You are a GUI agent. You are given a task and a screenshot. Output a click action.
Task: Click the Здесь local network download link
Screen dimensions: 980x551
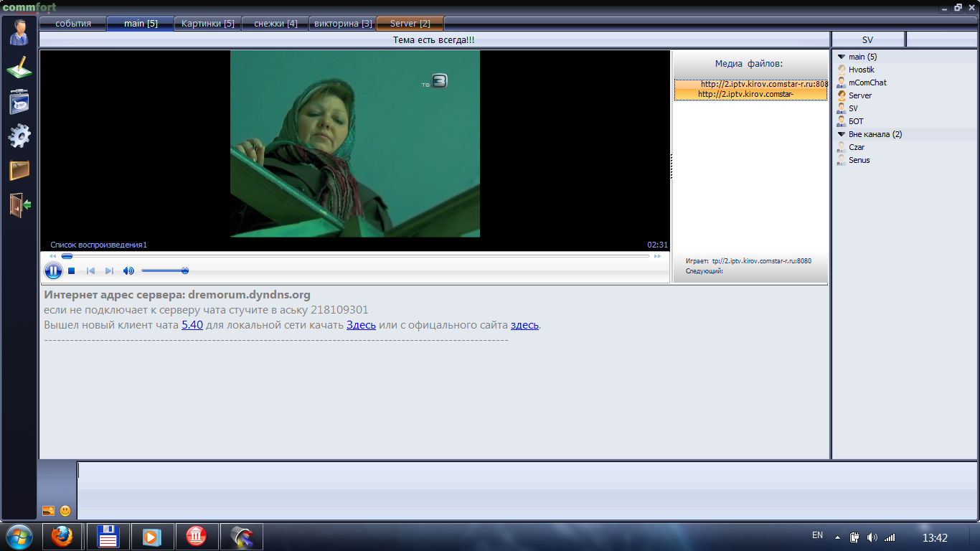[x=361, y=325]
